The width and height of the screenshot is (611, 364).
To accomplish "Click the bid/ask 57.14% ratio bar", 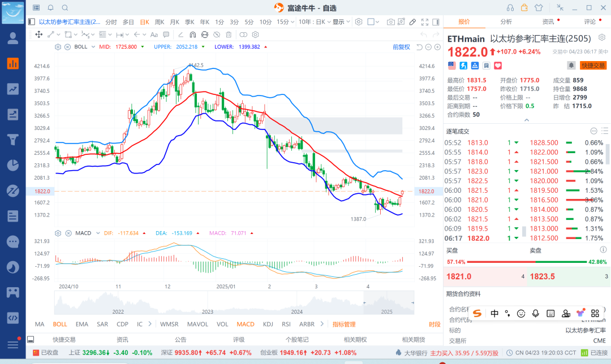I will [527, 262].
